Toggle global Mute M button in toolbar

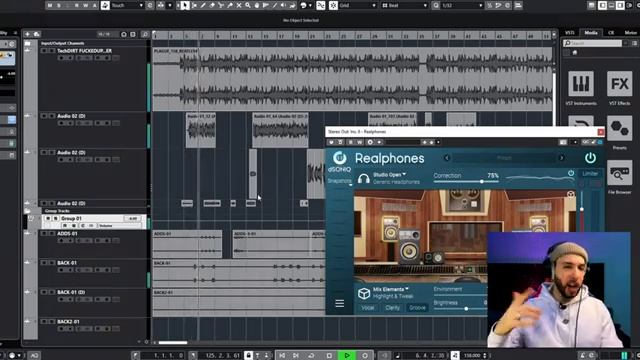click(x=50, y=5)
